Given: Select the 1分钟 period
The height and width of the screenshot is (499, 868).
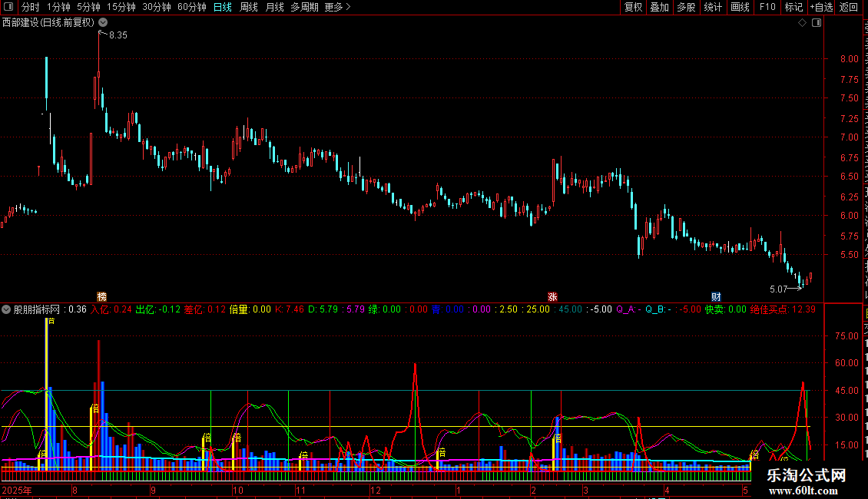Looking at the screenshot, I should point(58,7).
